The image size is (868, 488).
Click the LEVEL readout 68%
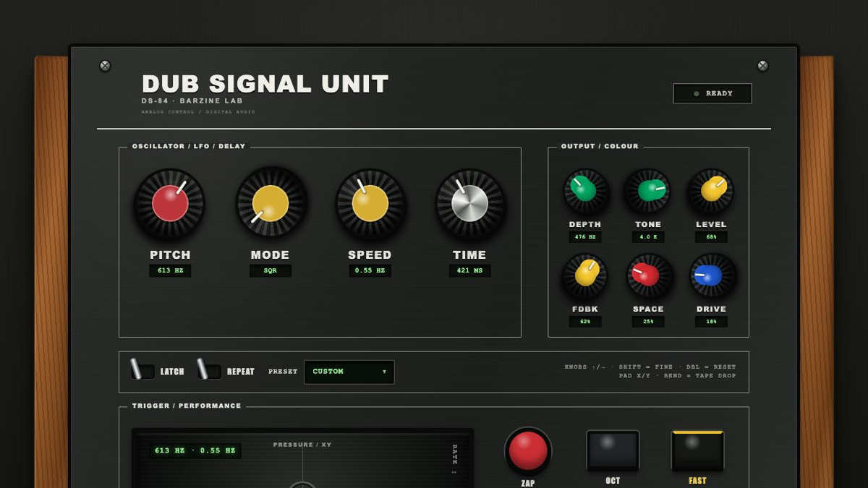click(x=711, y=237)
